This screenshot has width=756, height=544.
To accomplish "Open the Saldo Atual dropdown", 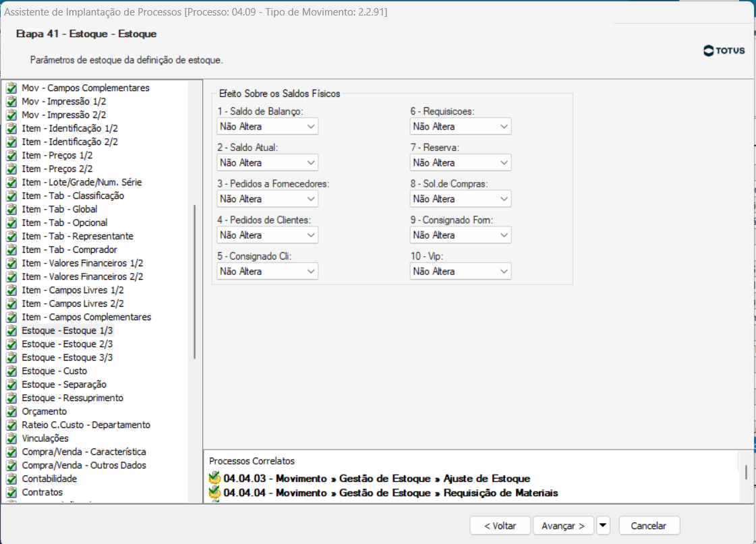I will pos(267,163).
